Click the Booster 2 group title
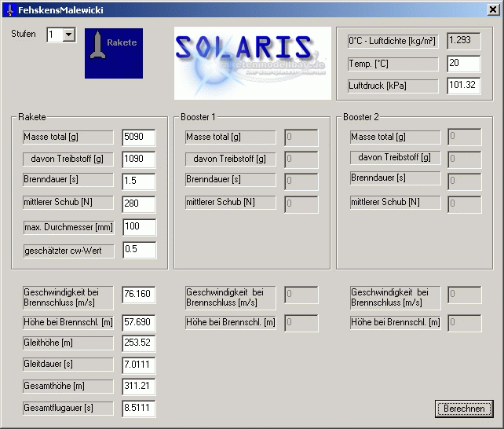The image size is (504, 429). pyautogui.click(x=360, y=117)
